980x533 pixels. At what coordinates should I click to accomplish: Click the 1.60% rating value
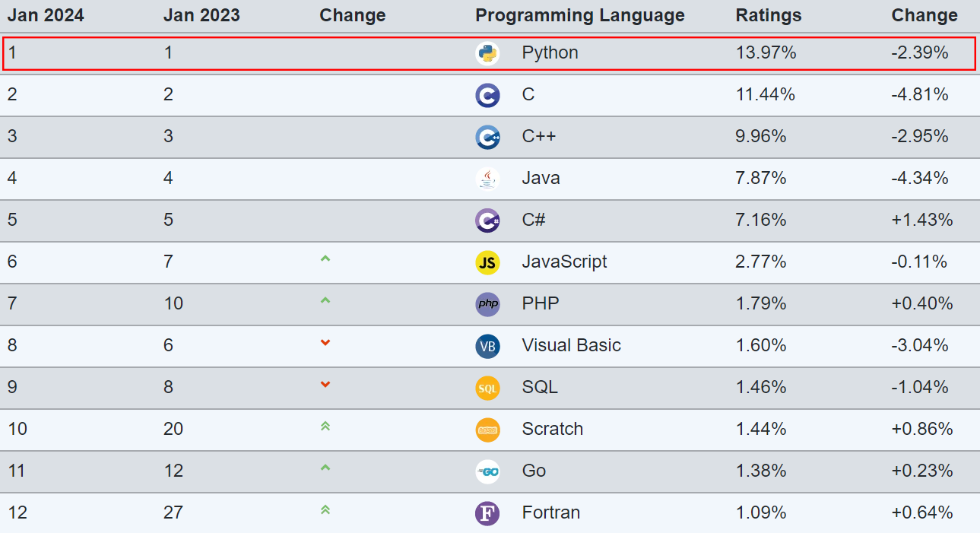click(x=761, y=346)
